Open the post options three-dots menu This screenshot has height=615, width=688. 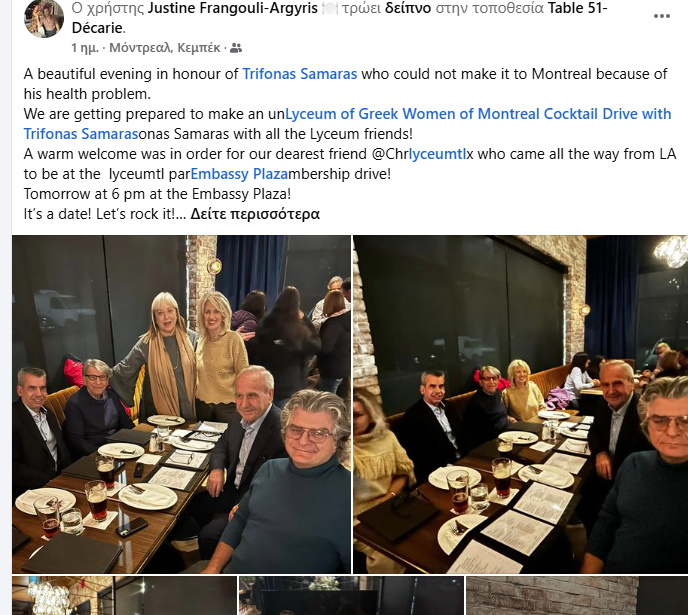coord(661,16)
